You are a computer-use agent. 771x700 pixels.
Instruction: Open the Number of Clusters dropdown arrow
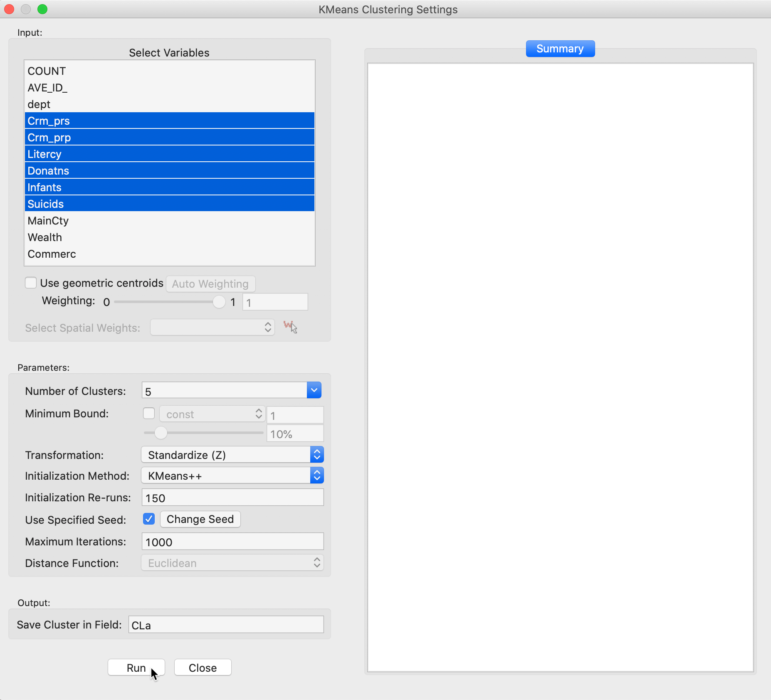[314, 390]
